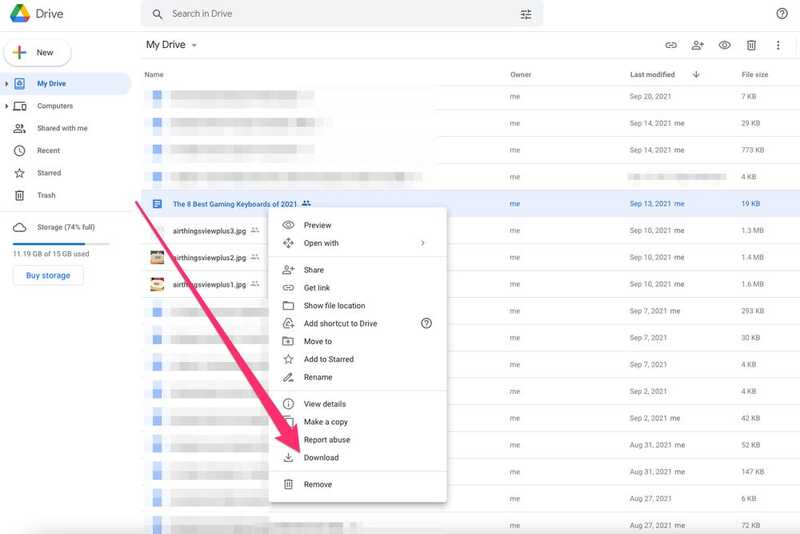The image size is (800, 534).
Task: Open the more actions three-dot menu
Action: pyautogui.click(x=778, y=45)
